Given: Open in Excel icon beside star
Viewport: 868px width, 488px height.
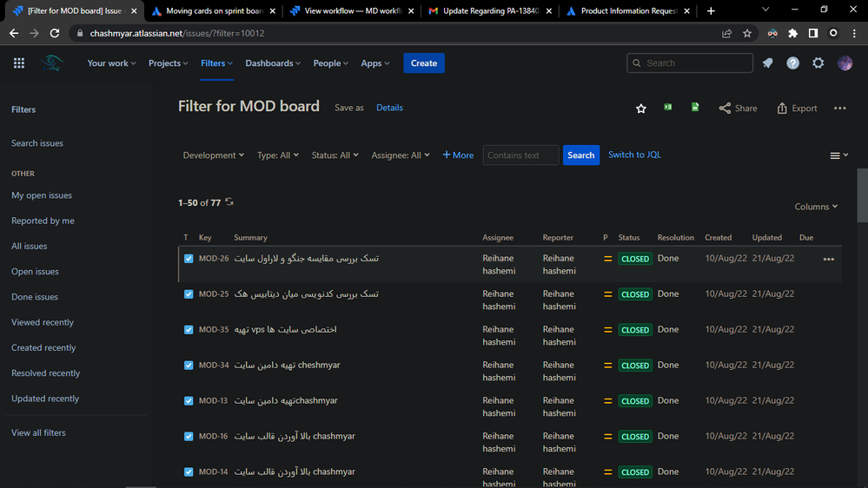Looking at the screenshot, I should (668, 108).
